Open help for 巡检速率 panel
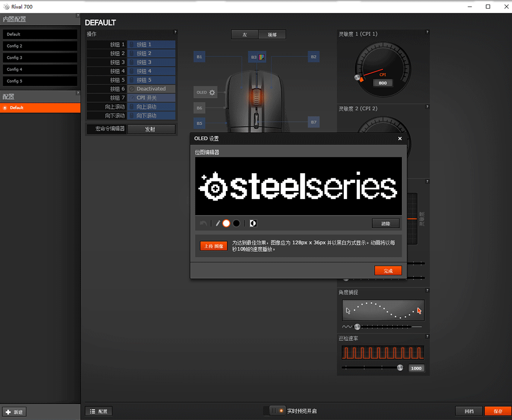This screenshot has width=512, height=420. [427, 336]
